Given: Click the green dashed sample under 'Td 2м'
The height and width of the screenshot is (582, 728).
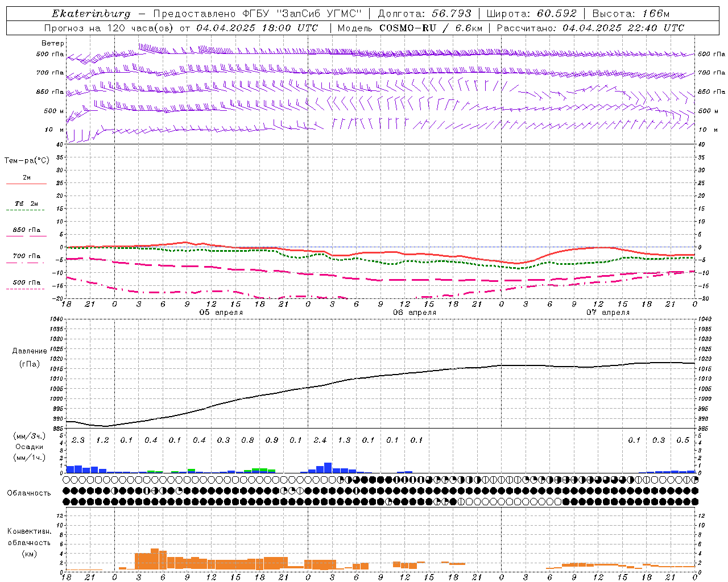Looking at the screenshot, I should (26, 210).
